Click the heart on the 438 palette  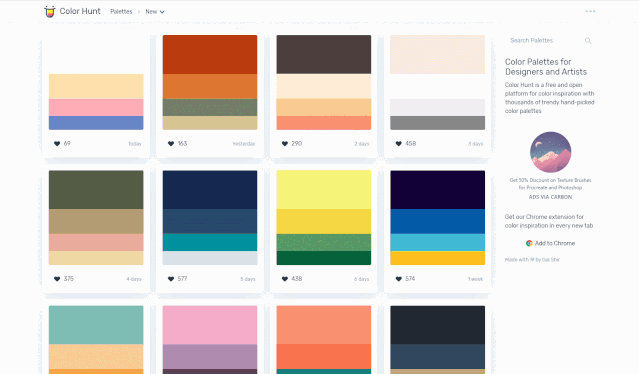point(285,279)
